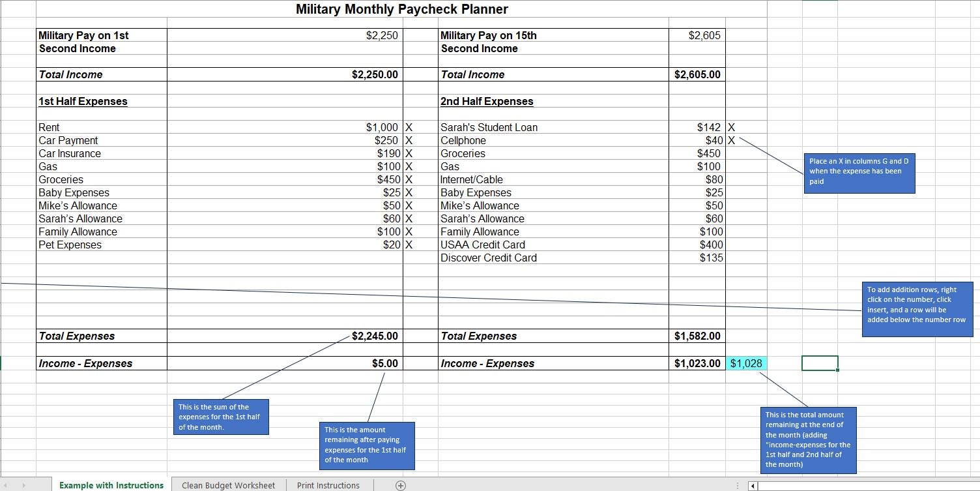This screenshot has height=491, width=980.
Task: Add a new worksheet using the plus icon
Action: (x=400, y=485)
